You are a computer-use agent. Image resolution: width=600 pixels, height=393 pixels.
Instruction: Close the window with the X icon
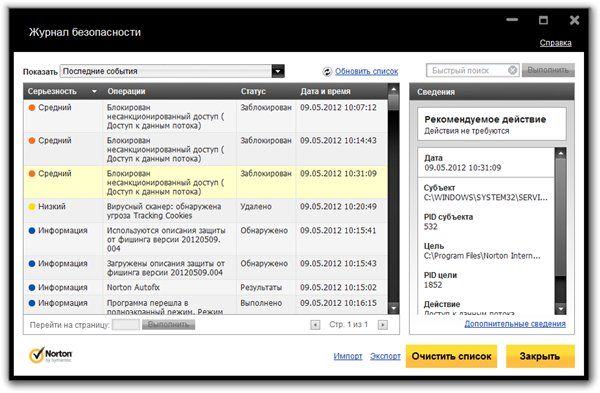click(x=574, y=20)
